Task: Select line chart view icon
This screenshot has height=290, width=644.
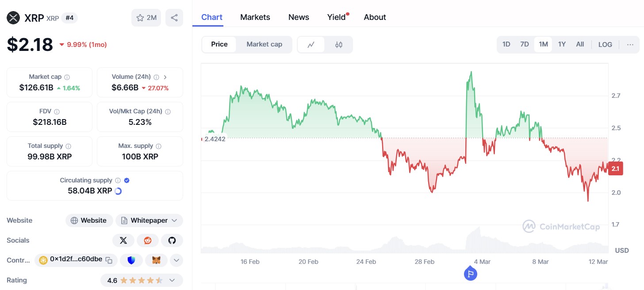Action: (x=311, y=44)
